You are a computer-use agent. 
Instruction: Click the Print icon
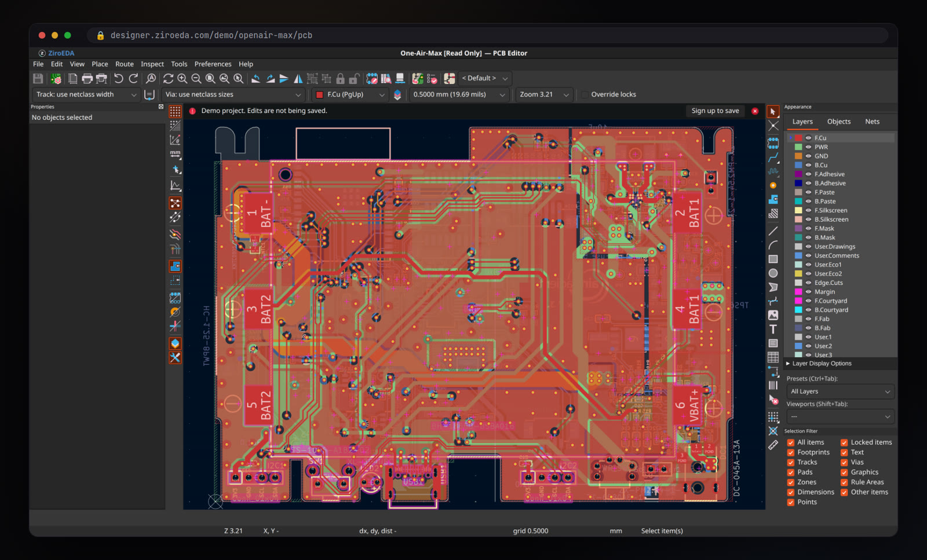87,78
